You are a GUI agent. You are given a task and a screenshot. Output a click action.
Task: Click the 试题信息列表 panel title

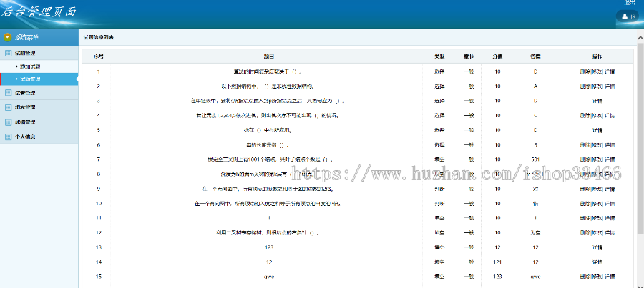(x=98, y=37)
